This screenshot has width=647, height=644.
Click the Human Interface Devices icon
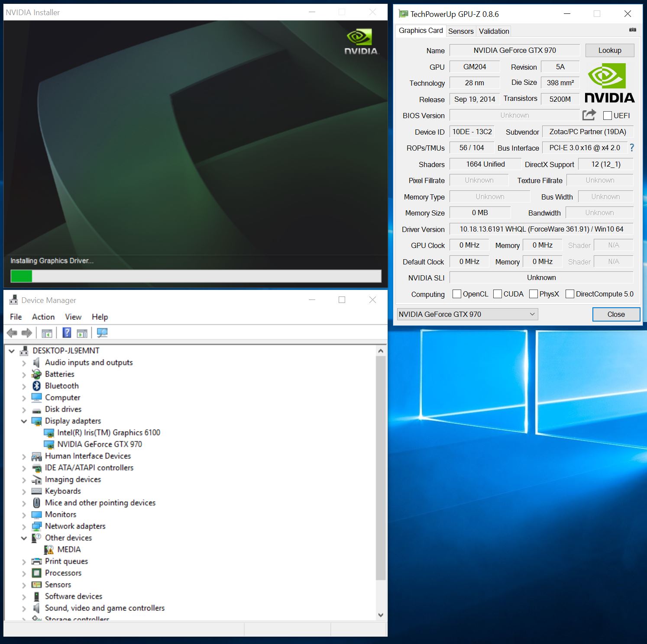point(37,456)
